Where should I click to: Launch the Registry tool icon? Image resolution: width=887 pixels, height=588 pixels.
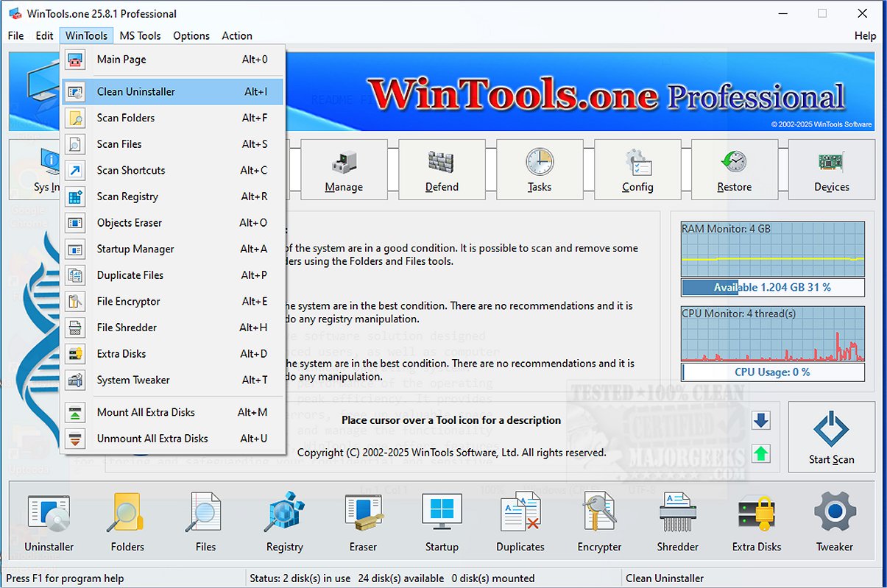click(285, 522)
